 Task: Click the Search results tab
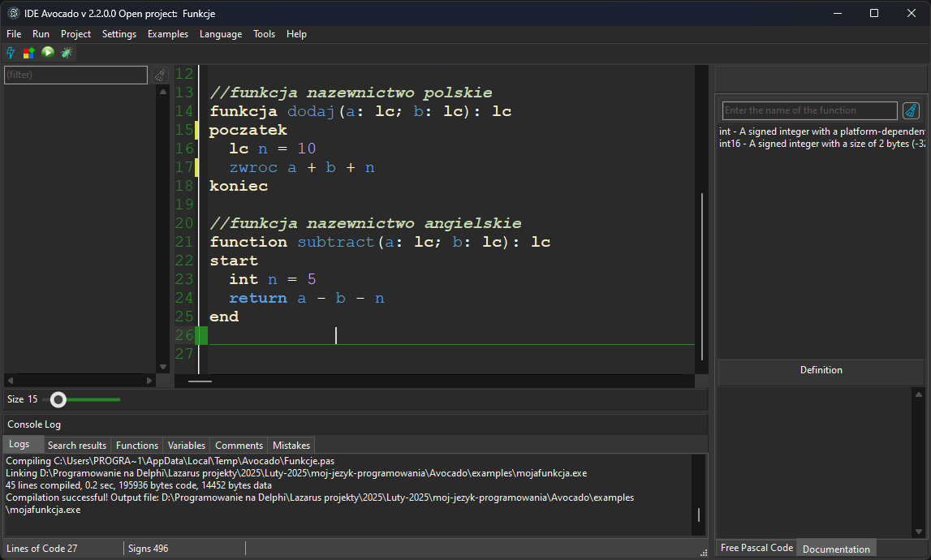(76, 445)
